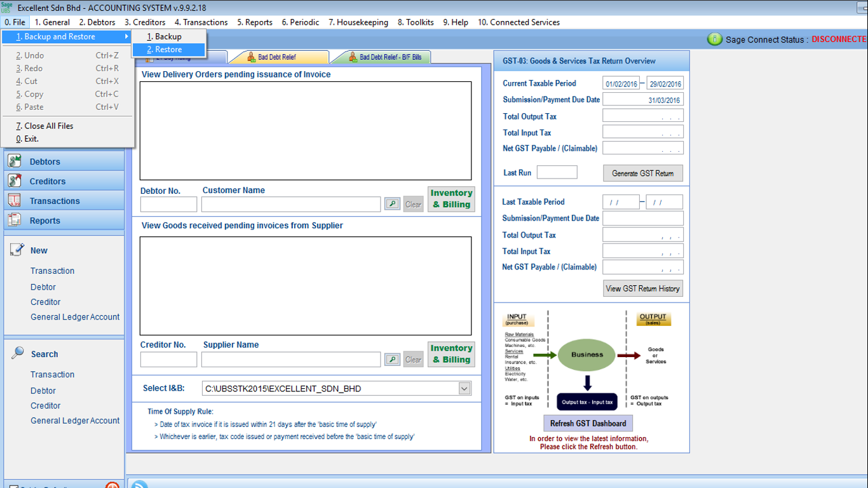The image size is (868, 488).
Task: Click the Current Taxable Period start date field
Action: click(x=621, y=83)
